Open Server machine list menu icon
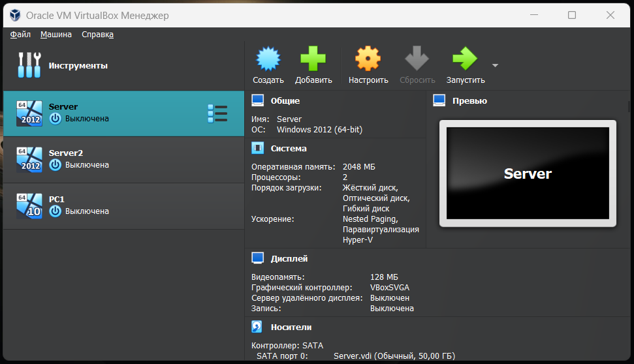Screen dimensions: 634x364 click(217, 114)
